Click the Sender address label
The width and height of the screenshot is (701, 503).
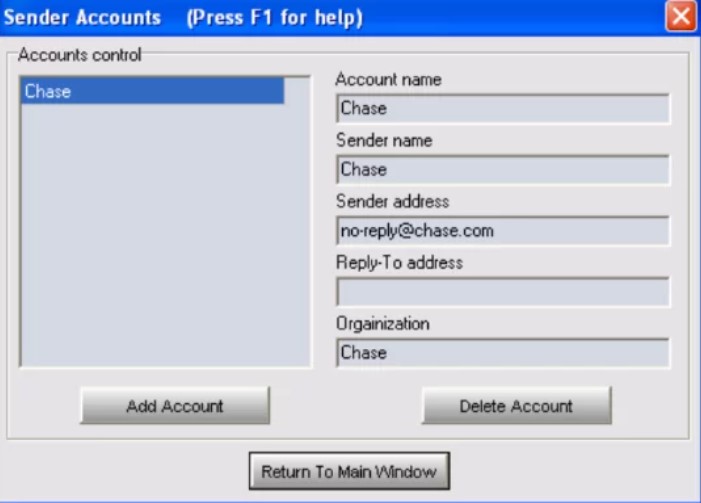(392, 202)
